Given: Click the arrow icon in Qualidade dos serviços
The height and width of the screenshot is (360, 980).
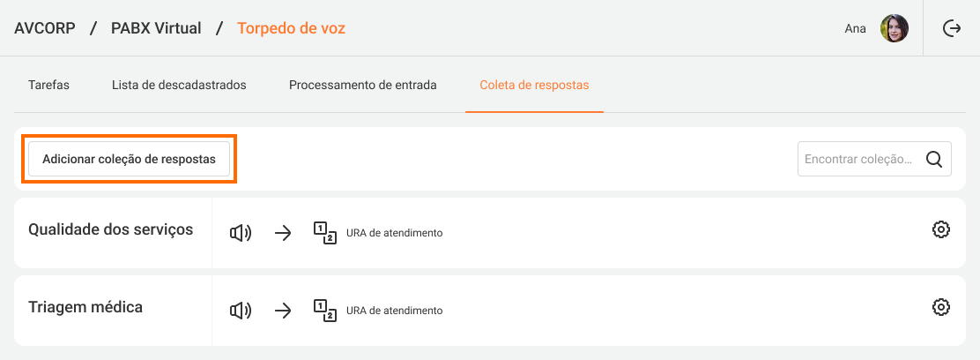Looking at the screenshot, I should point(283,233).
